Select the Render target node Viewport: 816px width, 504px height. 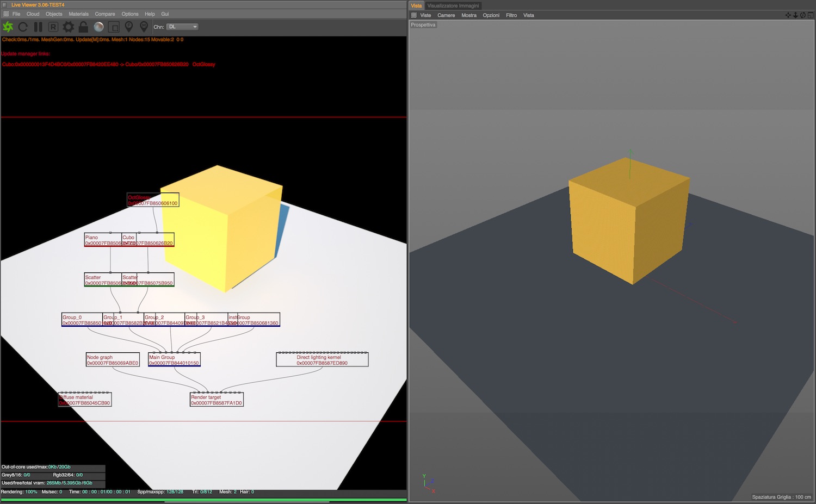pos(217,400)
